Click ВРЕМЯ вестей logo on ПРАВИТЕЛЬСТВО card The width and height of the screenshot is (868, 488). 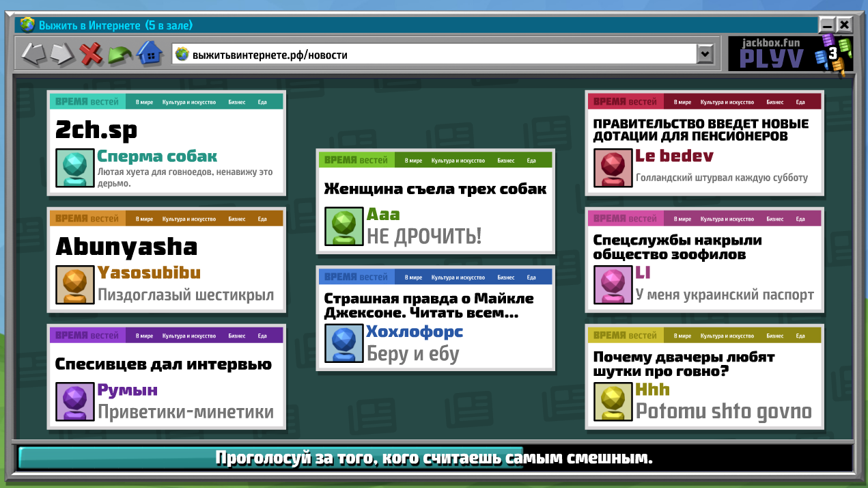click(x=625, y=101)
